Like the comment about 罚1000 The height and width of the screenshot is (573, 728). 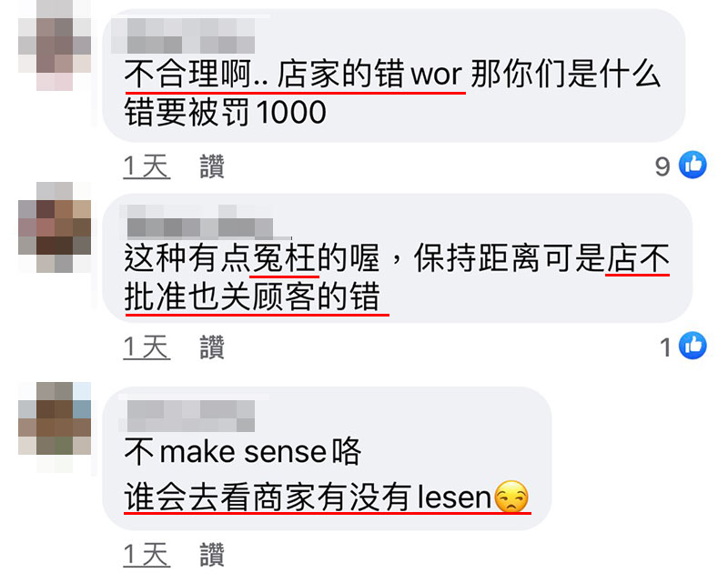click(212, 166)
